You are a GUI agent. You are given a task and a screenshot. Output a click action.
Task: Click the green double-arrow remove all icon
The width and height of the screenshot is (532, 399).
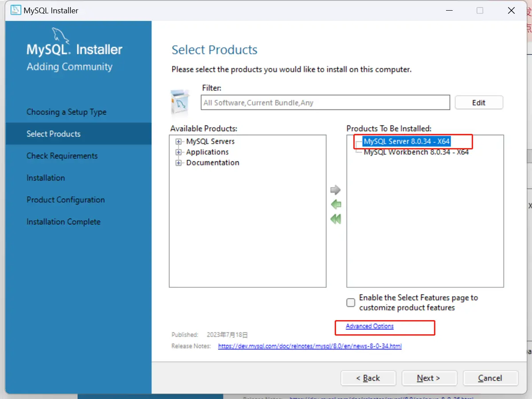pos(336,219)
